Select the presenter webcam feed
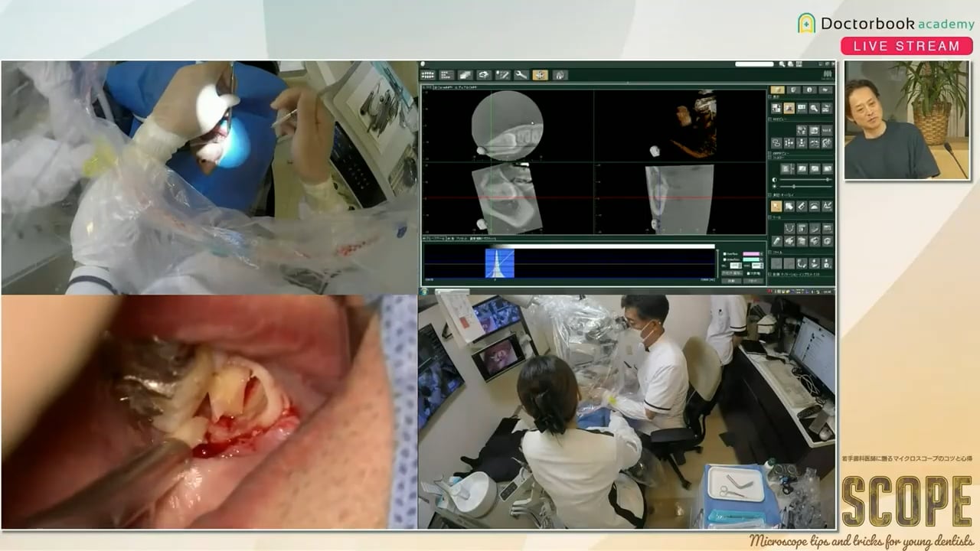Image resolution: width=980 pixels, height=551 pixels. pyautogui.click(x=907, y=120)
